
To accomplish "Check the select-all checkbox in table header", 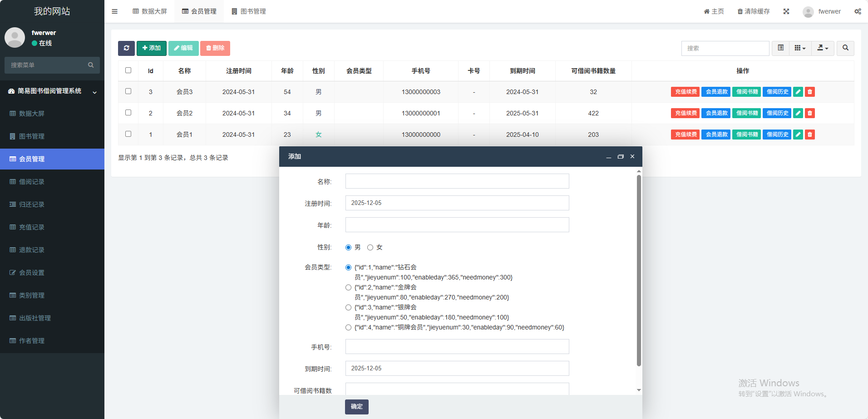I will click(x=128, y=70).
